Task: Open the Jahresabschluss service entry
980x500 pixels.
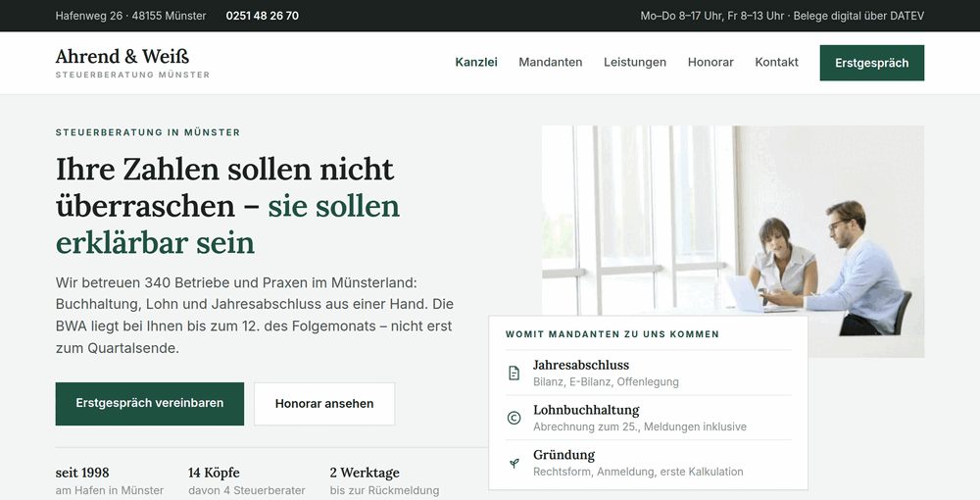Action: tap(648, 373)
